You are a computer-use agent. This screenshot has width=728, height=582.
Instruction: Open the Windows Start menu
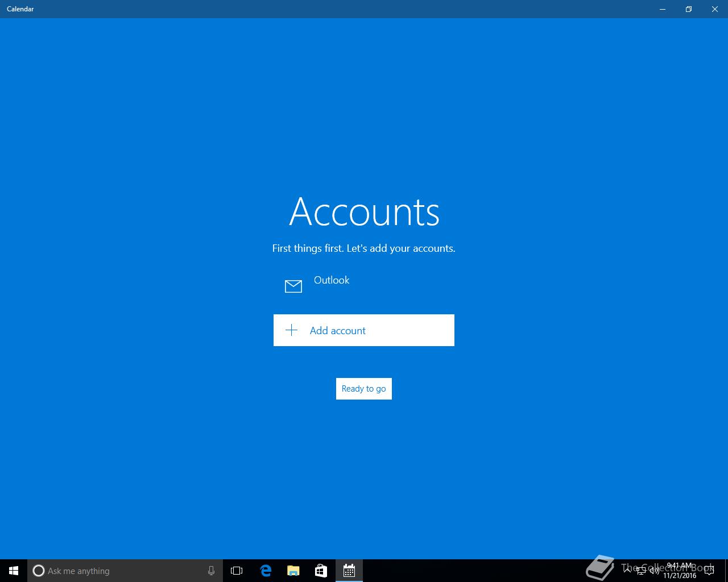coord(14,571)
